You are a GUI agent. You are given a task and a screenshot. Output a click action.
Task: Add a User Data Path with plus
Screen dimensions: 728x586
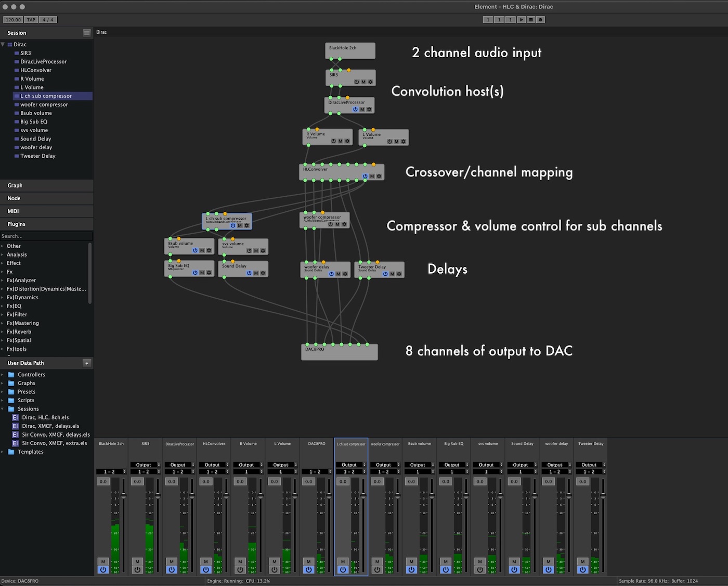pyautogui.click(x=87, y=363)
